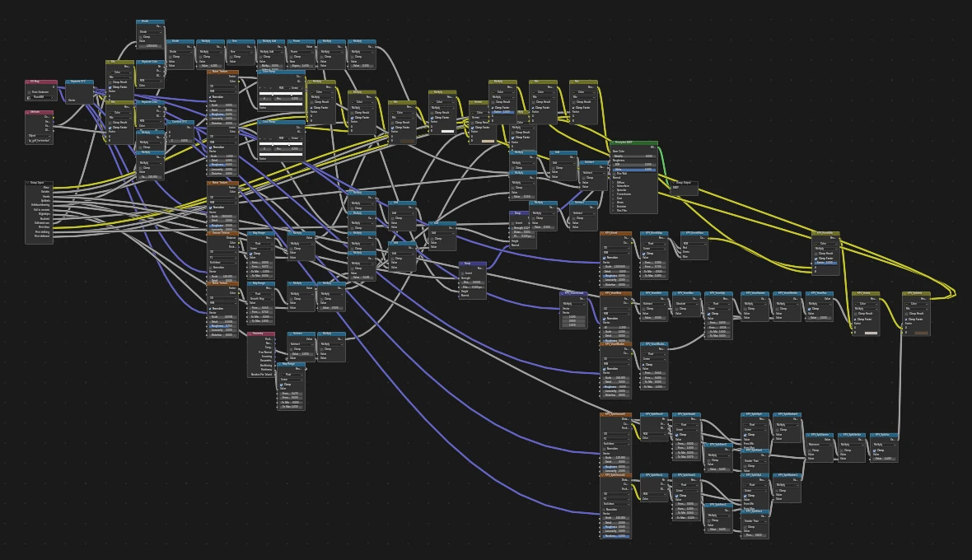Open Object type dropdown in Attribute node
This screenshot has width=972, height=560.
click(x=39, y=136)
